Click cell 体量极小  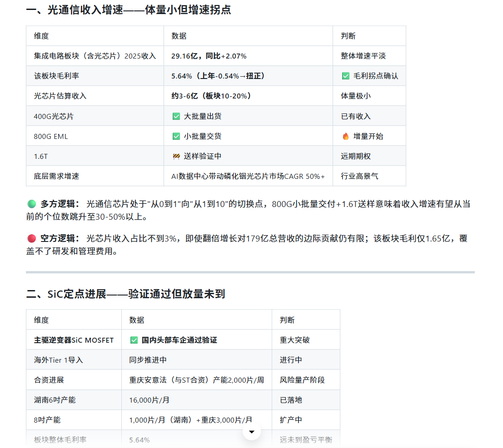pyautogui.click(x=369, y=96)
